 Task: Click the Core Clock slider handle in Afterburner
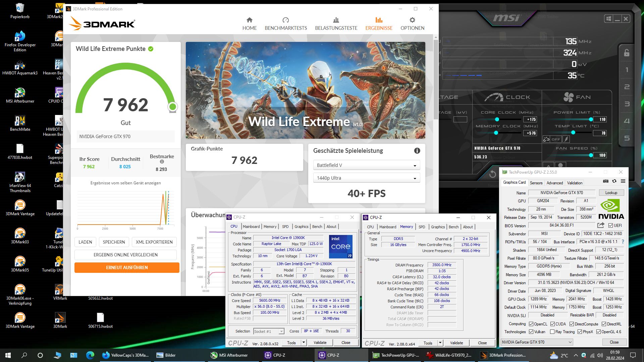point(497,120)
